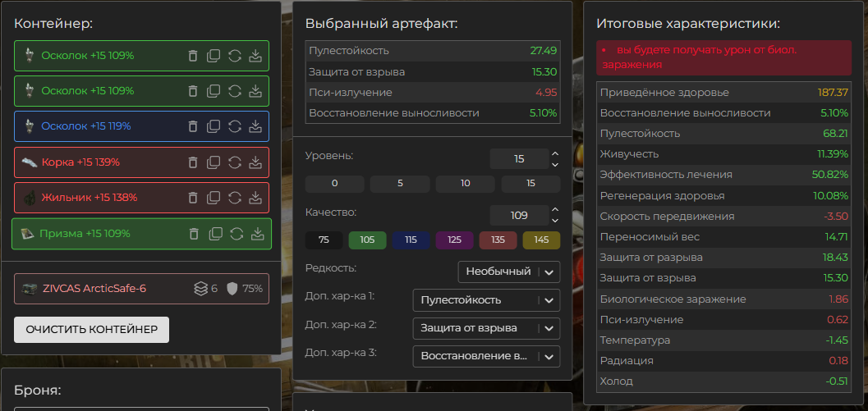The width and height of the screenshot is (868, 411).
Task: Increase Качество with the up arrow
Action: 555,210
